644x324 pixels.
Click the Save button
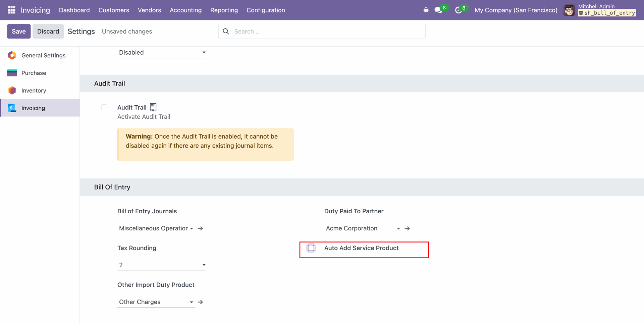pos(19,32)
